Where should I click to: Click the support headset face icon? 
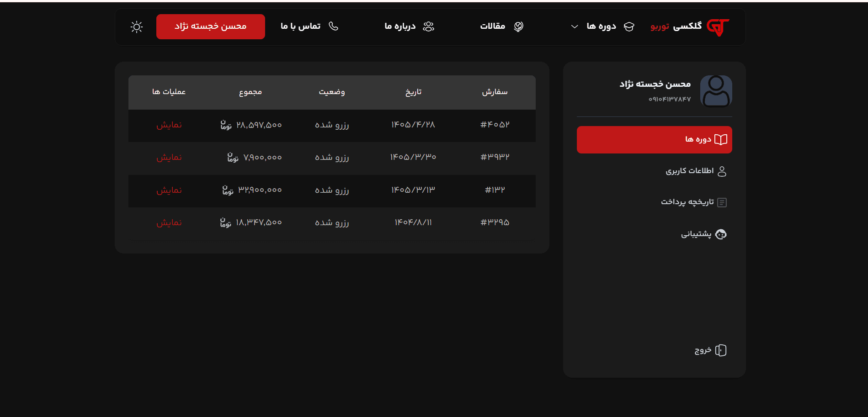tap(721, 234)
